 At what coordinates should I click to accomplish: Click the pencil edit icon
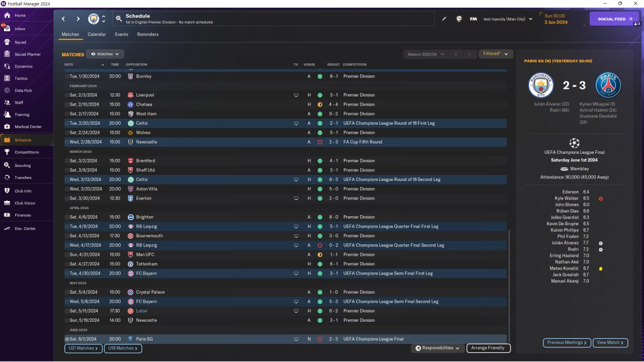(x=444, y=19)
